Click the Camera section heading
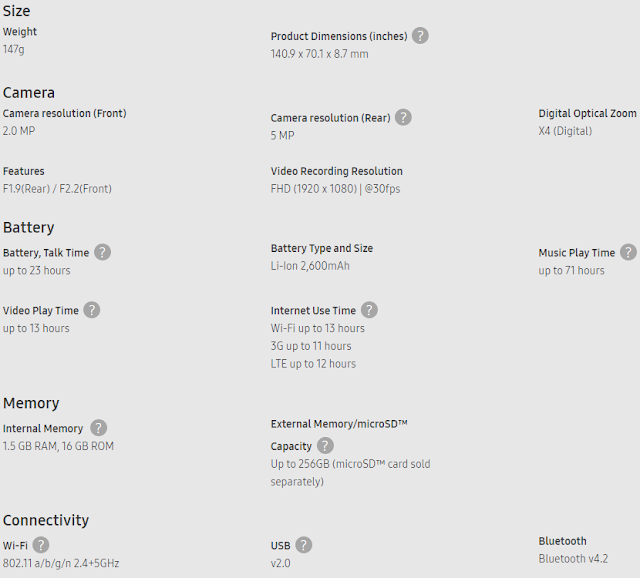This screenshot has height=578, width=640. (x=29, y=93)
